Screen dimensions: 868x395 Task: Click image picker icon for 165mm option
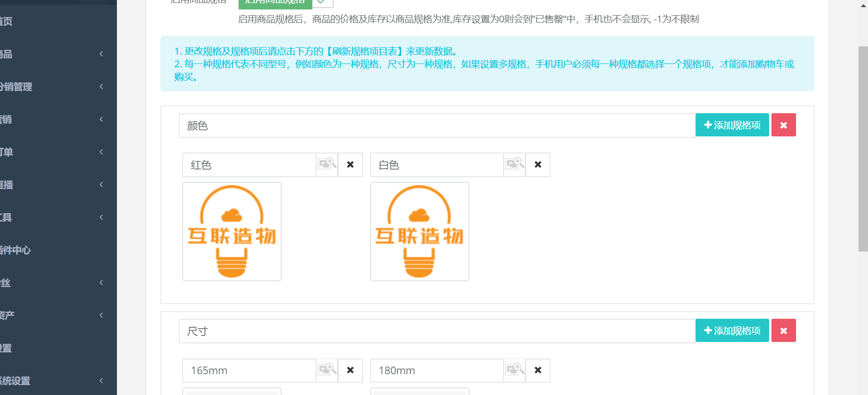(327, 370)
